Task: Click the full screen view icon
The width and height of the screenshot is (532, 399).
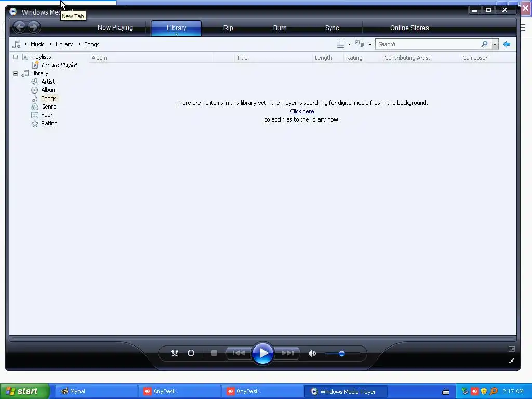Action: point(512,349)
